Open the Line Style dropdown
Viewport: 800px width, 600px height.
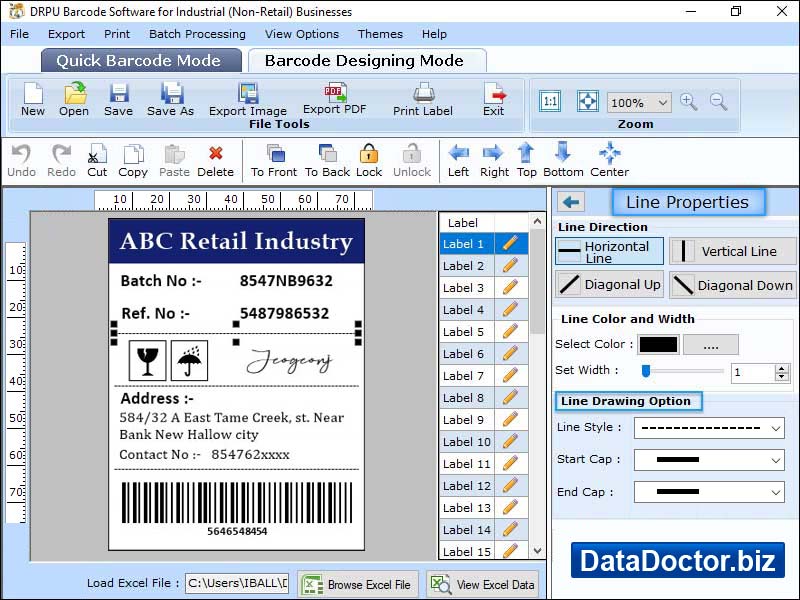click(x=776, y=428)
